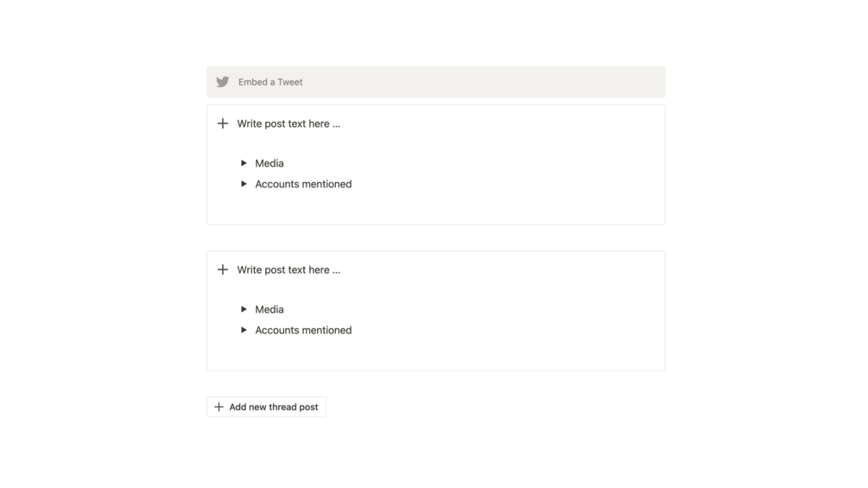Expand Media triangle in second post
The image size is (868, 488).
pyautogui.click(x=244, y=309)
